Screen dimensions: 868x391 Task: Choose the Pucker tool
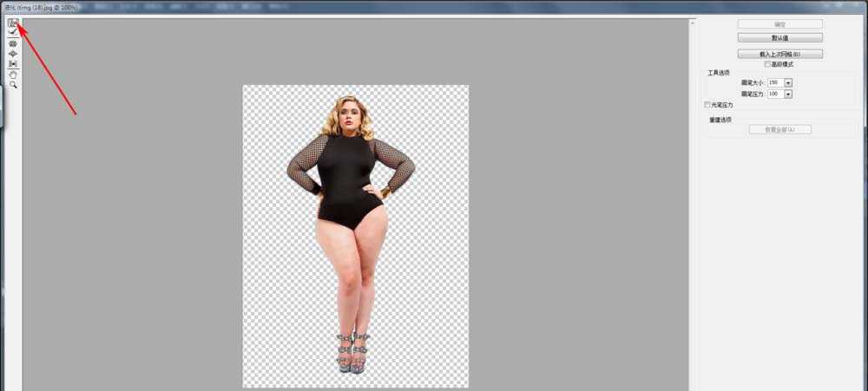click(x=13, y=43)
